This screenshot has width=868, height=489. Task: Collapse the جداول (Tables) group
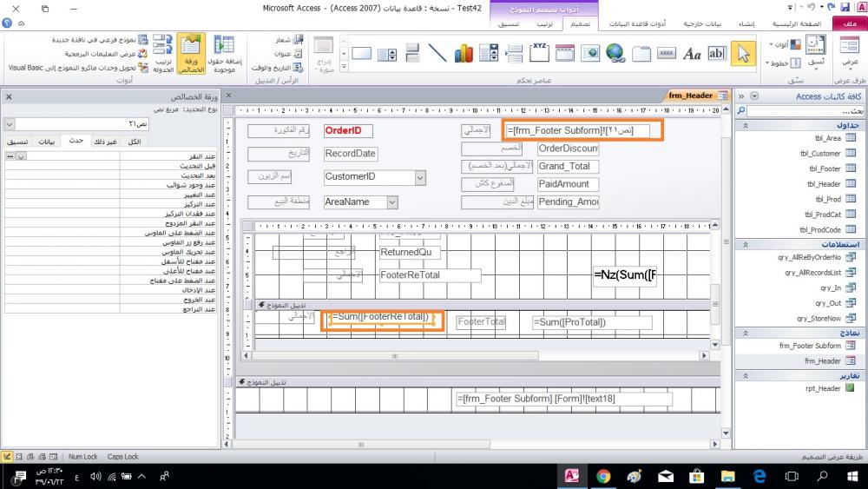point(745,126)
